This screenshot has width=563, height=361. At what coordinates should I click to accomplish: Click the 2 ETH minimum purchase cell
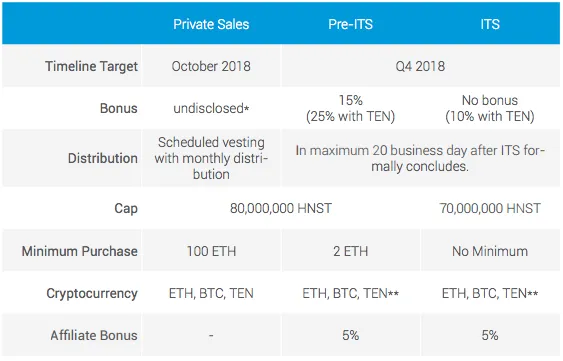point(350,251)
